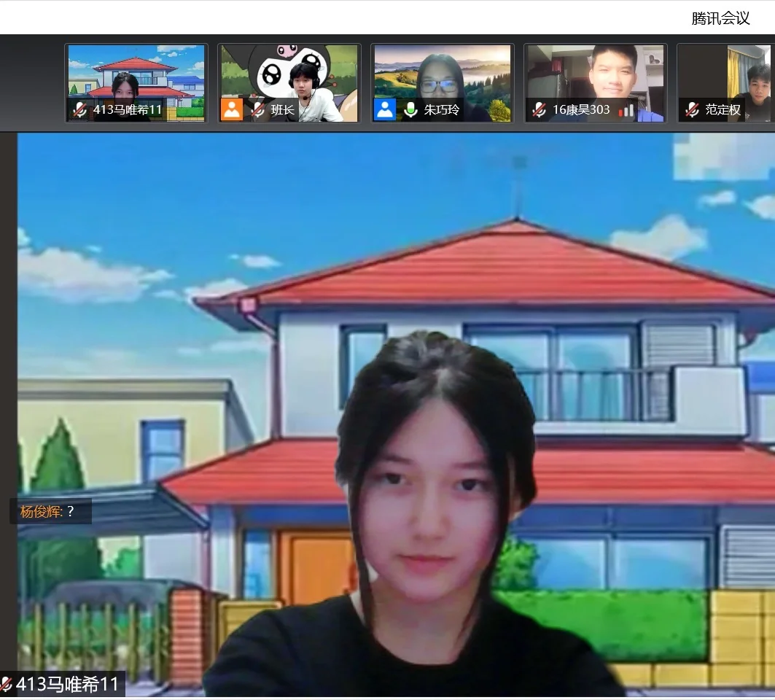Click muted microphone icon next to 班长
This screenshot has width=775, height=700.
point(257,110)
